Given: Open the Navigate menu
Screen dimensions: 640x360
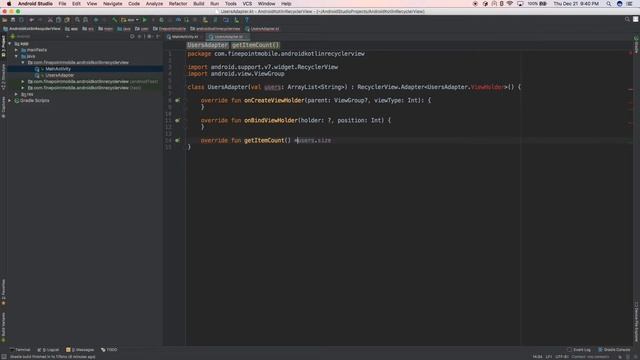Looking at the screenshot, I should pyautogui.click(x=112, y=4).
